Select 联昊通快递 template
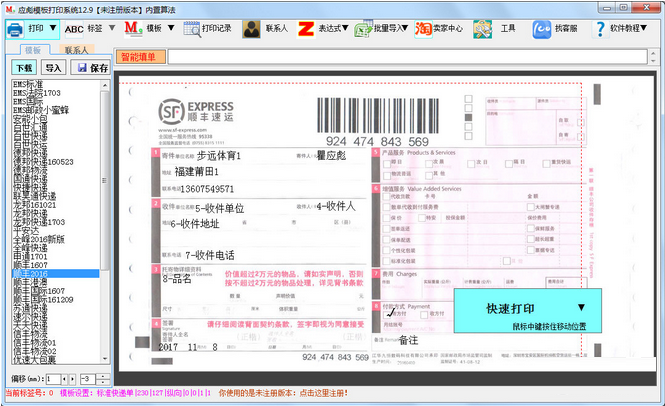The width and height of the screenshot is (665, 406). [x=34, y=196]
